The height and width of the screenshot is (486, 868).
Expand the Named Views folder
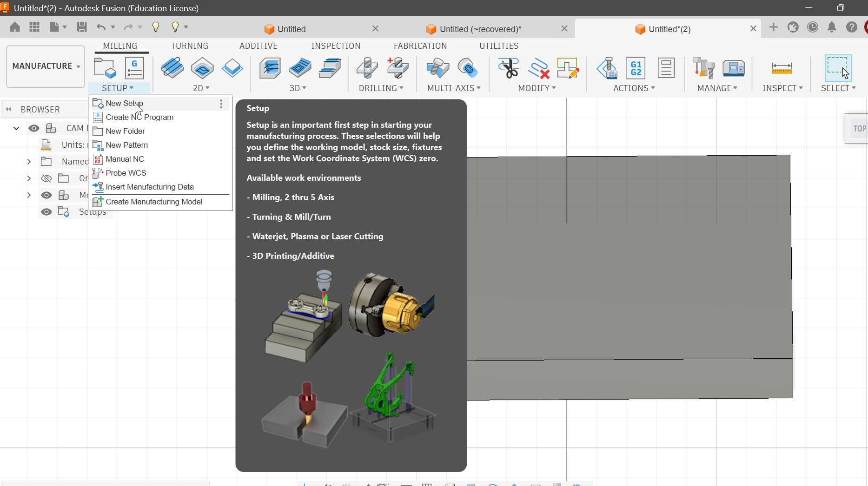(29, 162)
